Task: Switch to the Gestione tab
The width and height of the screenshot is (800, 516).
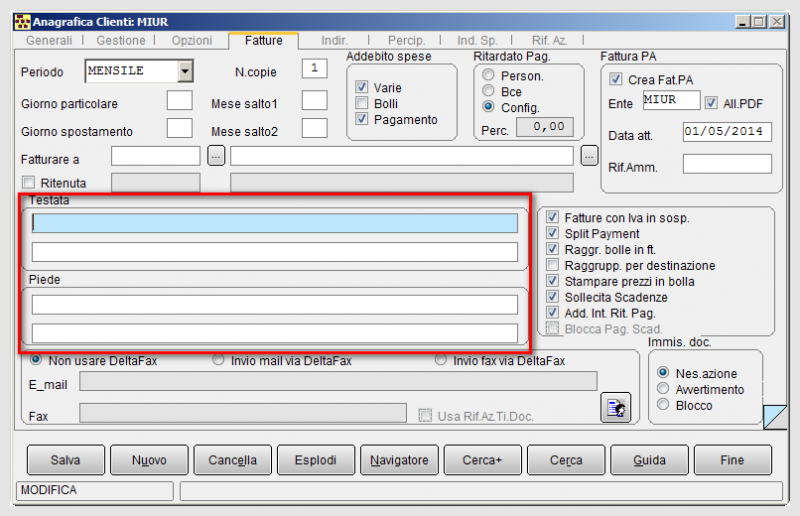Action: 121,40
